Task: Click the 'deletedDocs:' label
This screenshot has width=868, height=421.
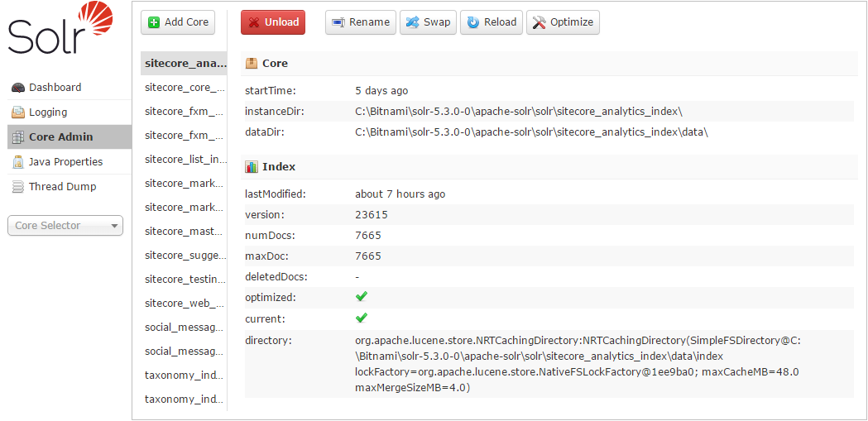Action: [276, 276]
